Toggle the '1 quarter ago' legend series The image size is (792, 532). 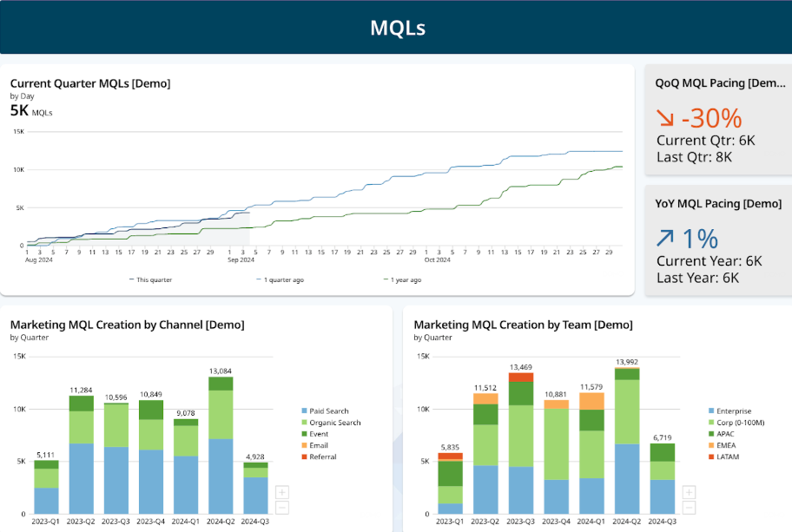tap(280, 279)
